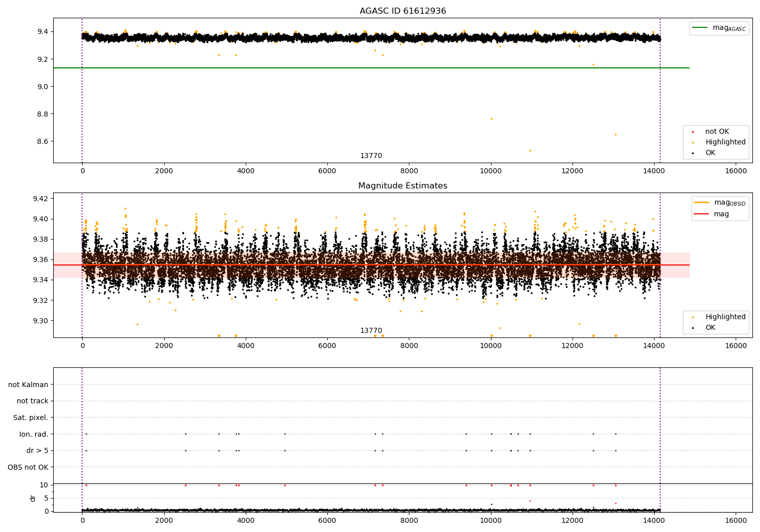Click the 'not Kalman' row label

coord(28,385)
